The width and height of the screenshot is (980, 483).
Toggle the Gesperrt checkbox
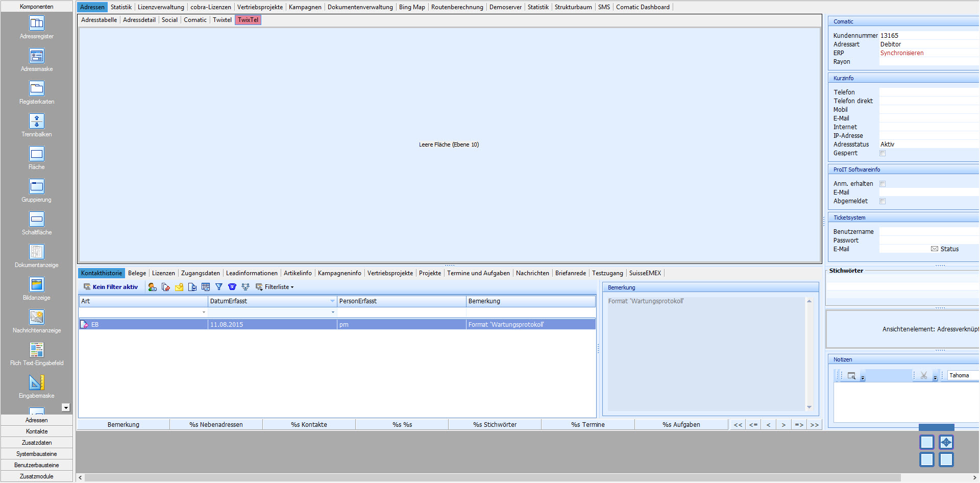(x=883, y=153)
